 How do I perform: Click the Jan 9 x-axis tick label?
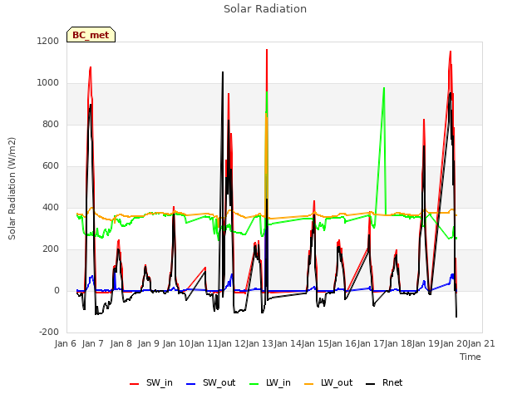pos(149,344)
